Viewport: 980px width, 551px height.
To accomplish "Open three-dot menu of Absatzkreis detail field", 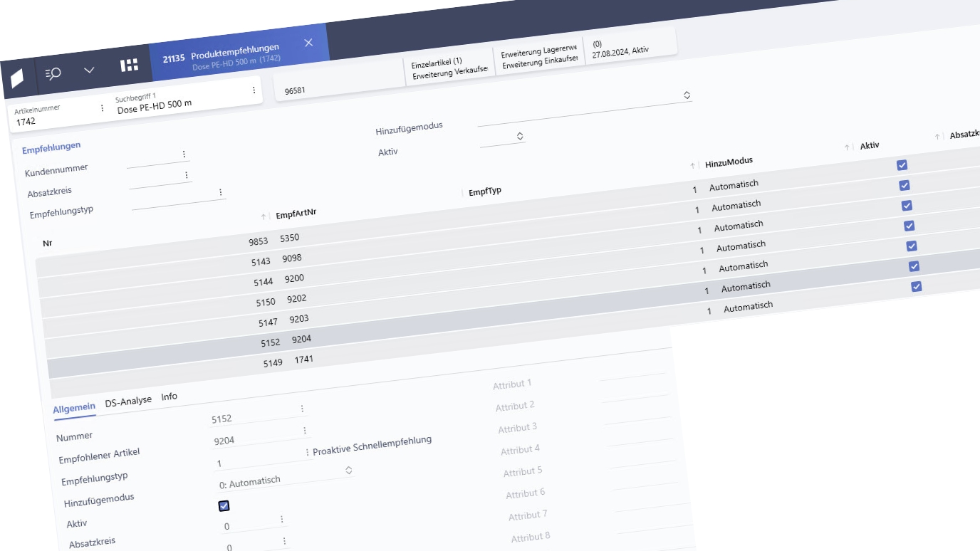I will click(282, 520).
